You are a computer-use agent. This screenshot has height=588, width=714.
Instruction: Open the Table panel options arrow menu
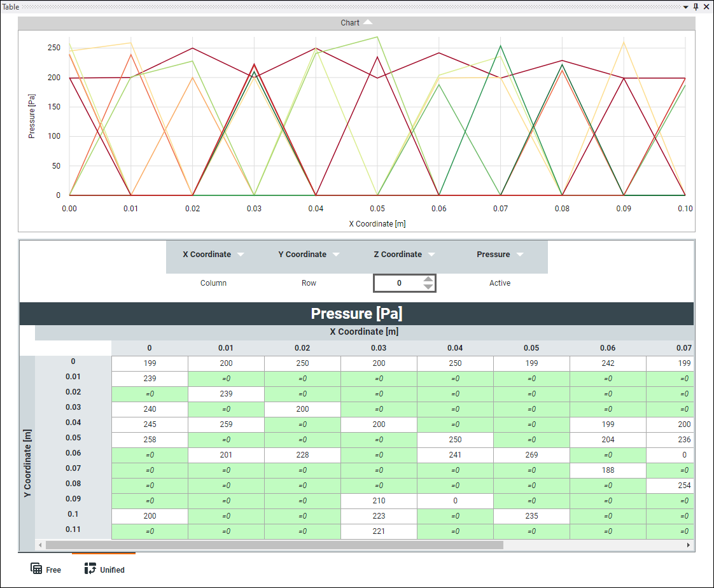[x=686, y=6]
